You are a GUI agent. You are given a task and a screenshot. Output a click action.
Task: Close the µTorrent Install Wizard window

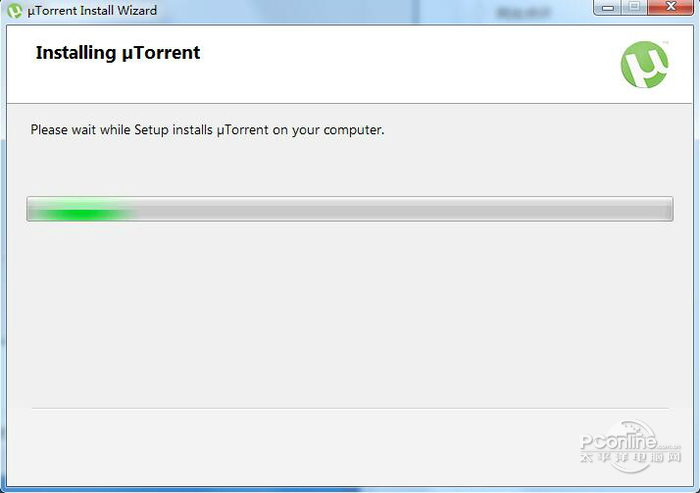pos(670,7)
